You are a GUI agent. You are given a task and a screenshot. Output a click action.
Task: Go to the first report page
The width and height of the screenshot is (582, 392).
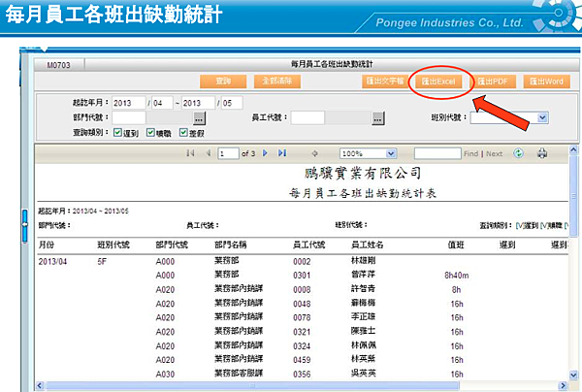pyautogui.click(x=191, y=153)
